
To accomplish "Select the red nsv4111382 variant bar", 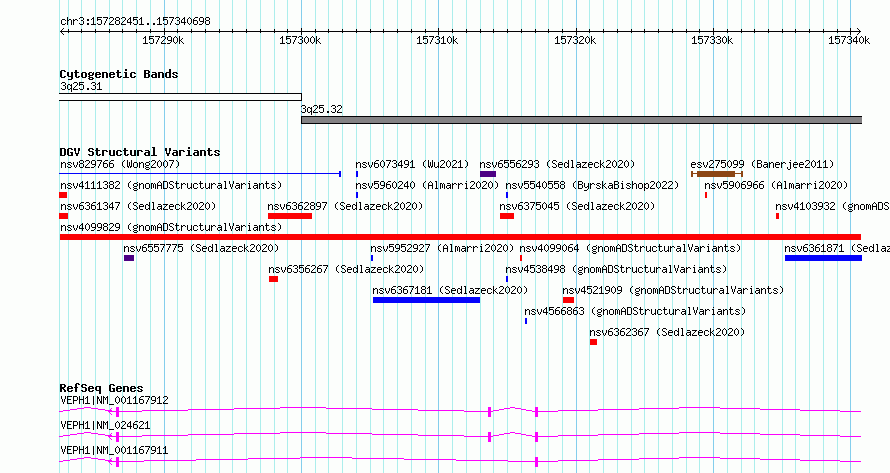I will (63, 195).
